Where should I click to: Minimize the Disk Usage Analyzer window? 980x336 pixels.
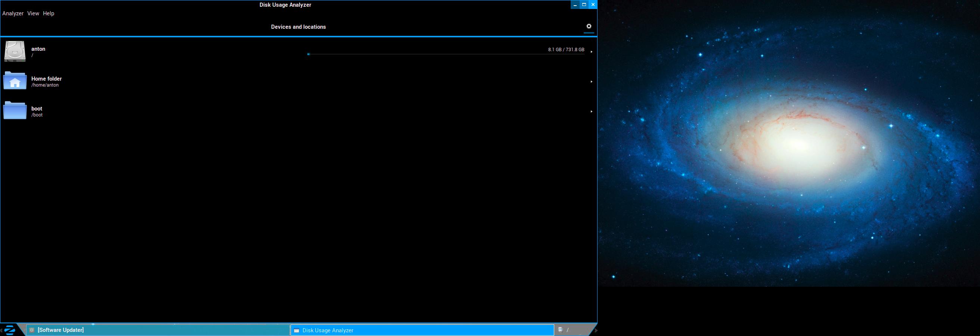click(575, 5)
